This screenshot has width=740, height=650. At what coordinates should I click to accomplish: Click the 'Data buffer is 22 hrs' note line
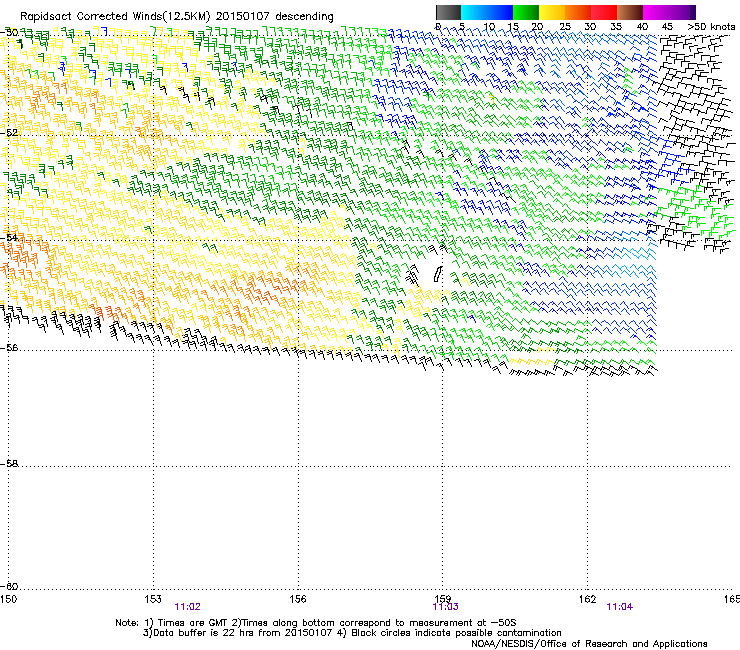point(352,633)
